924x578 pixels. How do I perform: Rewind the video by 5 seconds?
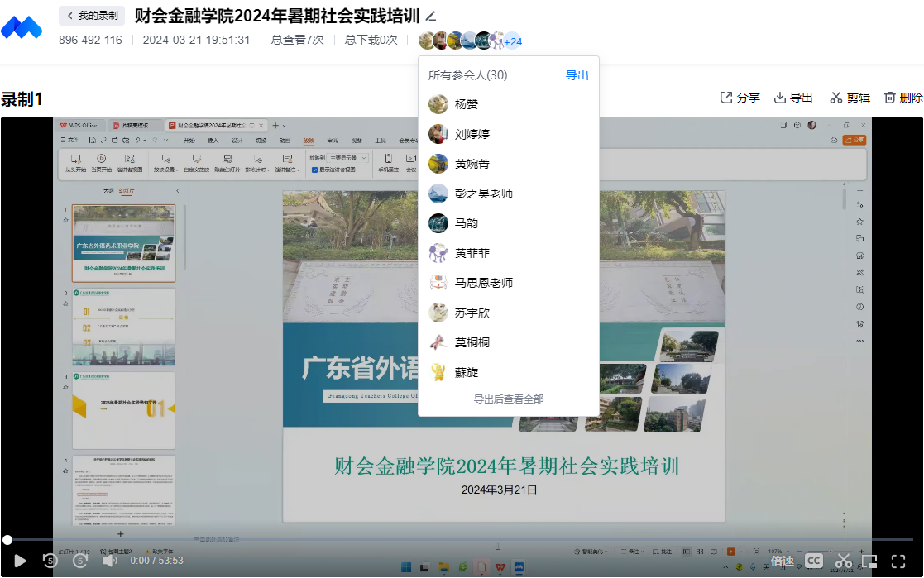(x=50, y=561)
